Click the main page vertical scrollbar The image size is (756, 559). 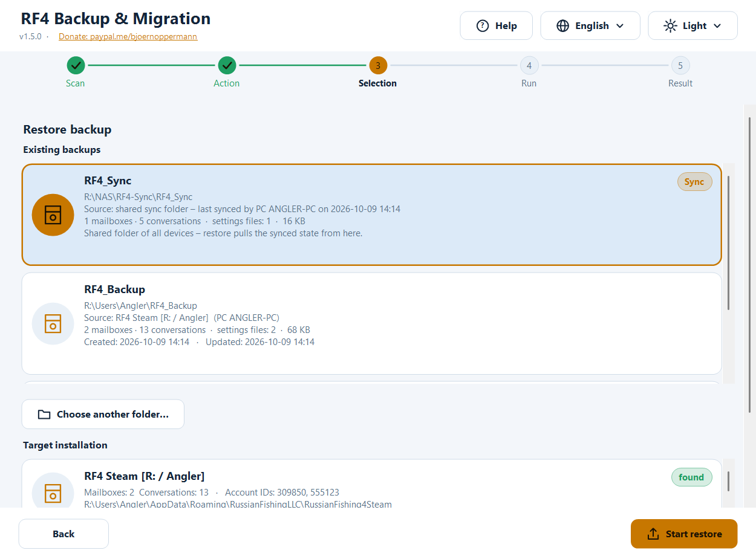[x=749, y=266]
